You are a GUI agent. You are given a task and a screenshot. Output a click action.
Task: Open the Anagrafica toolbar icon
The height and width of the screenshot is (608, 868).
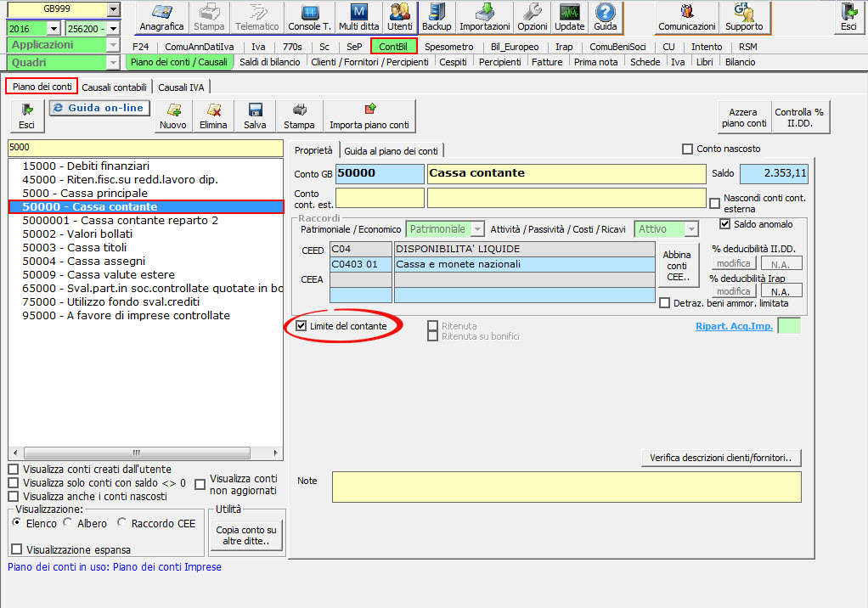tap(161, 18)
